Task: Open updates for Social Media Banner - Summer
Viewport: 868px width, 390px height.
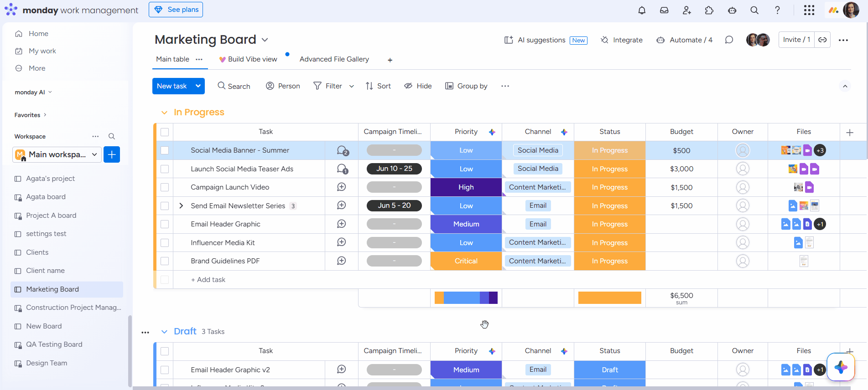Action: (x=342, y=150)
